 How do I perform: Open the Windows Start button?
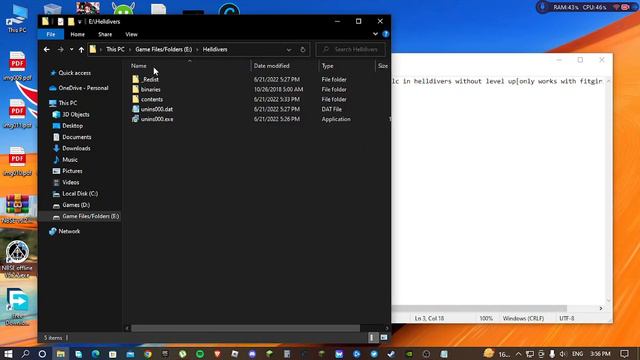pos(8,354)
